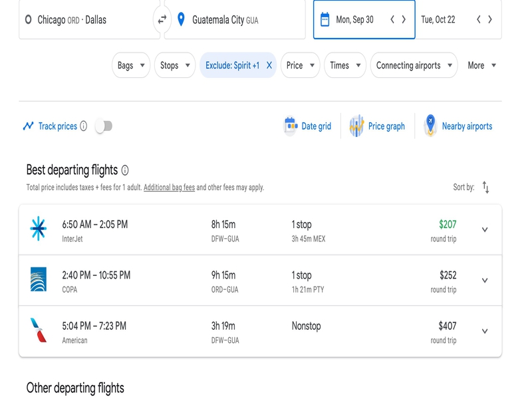532x399 pixels.
Task: Click the destination pin icon beside Guatemala City
Action: pos(181,19)
